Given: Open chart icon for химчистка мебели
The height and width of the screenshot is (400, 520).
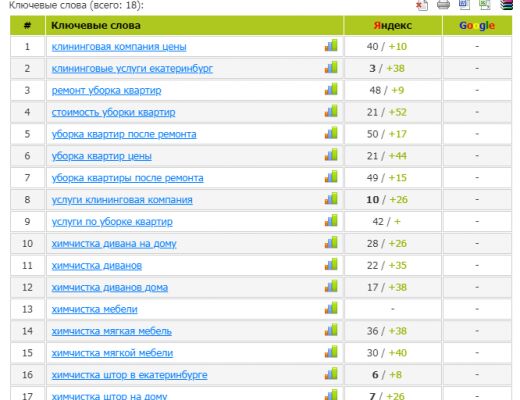Looking at the screenshot, I should (x=331, y=308).
